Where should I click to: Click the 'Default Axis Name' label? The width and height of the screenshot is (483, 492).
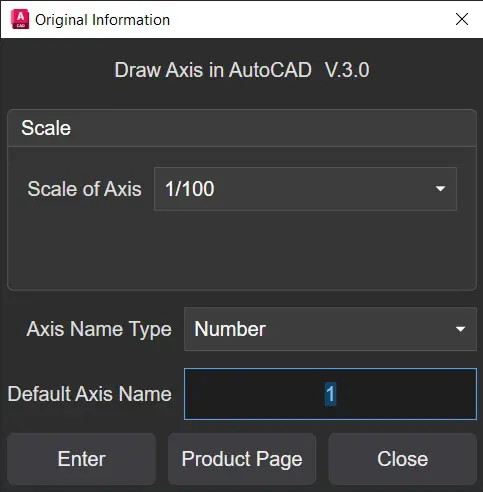pos(89,394)
